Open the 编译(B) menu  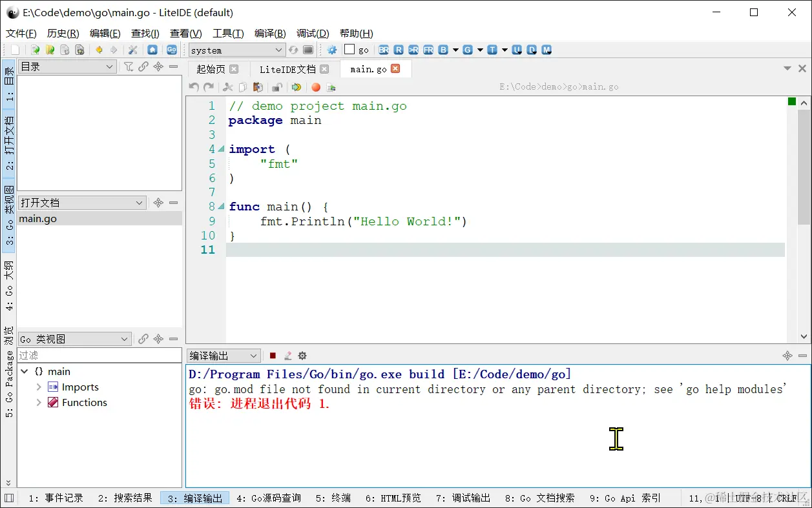(270, 34)
